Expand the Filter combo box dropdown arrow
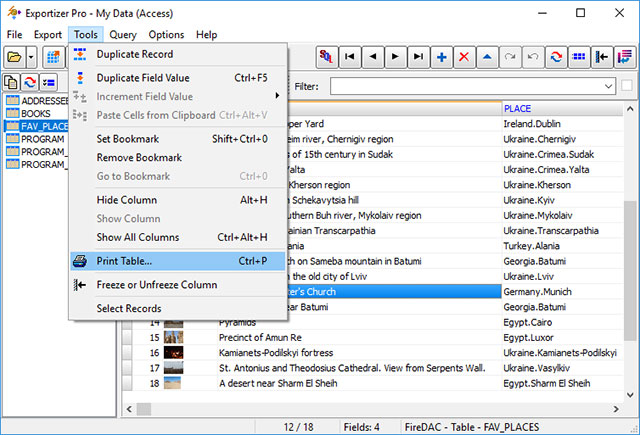The width and height of the screenshot is (640, 435). tap(608, 86)
